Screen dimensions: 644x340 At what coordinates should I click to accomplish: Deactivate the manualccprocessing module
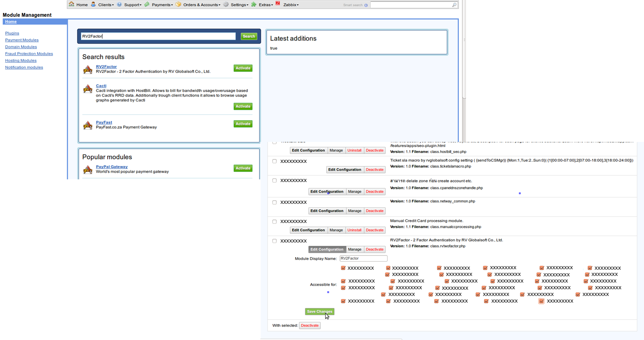[375, 230]
